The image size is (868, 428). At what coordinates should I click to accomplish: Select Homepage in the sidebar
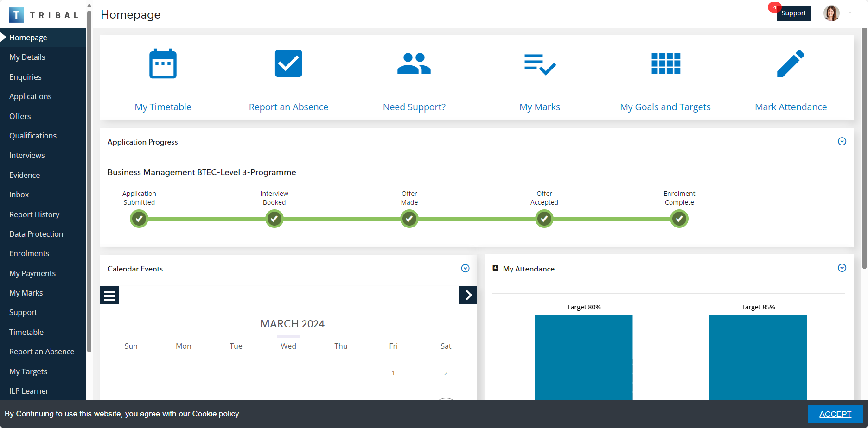point(43,38)
